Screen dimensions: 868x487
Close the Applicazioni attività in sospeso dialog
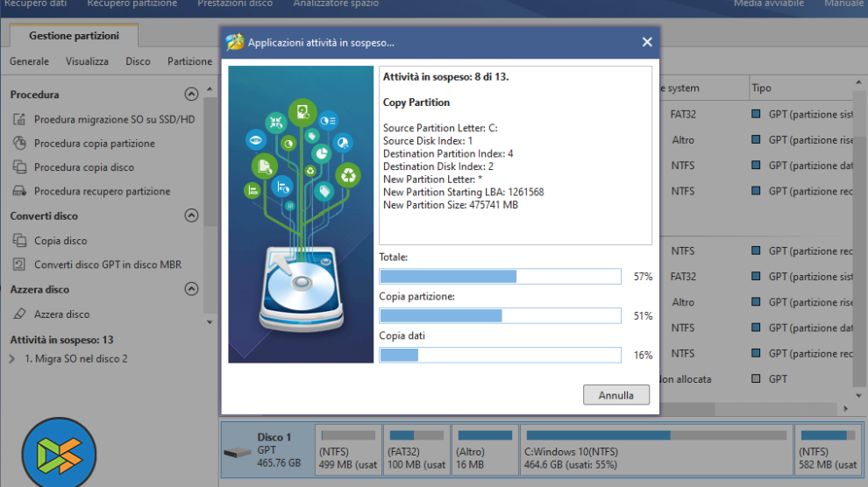tap(647, 42)
